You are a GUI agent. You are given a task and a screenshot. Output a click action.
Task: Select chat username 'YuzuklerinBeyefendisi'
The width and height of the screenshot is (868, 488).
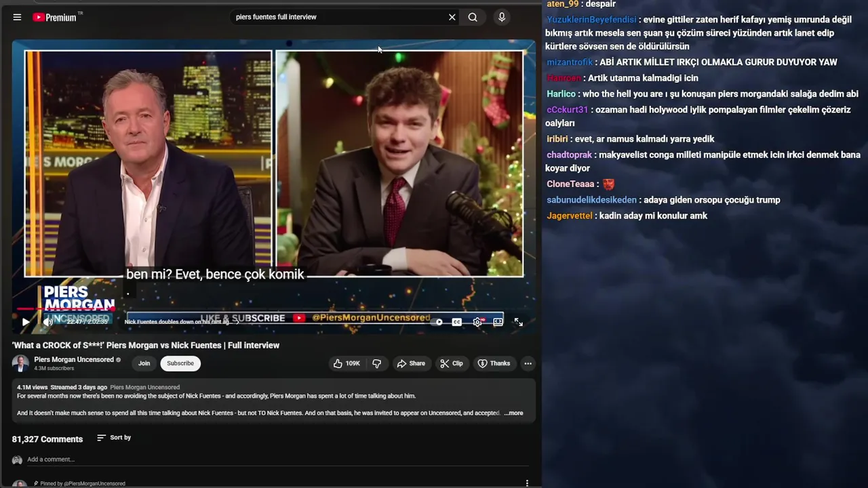coord(591,20)
